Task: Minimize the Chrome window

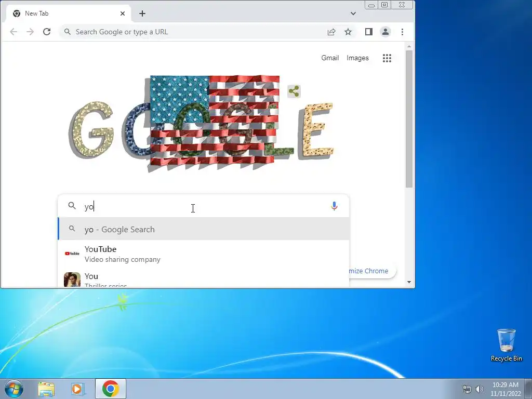Action: coord(371,5)
